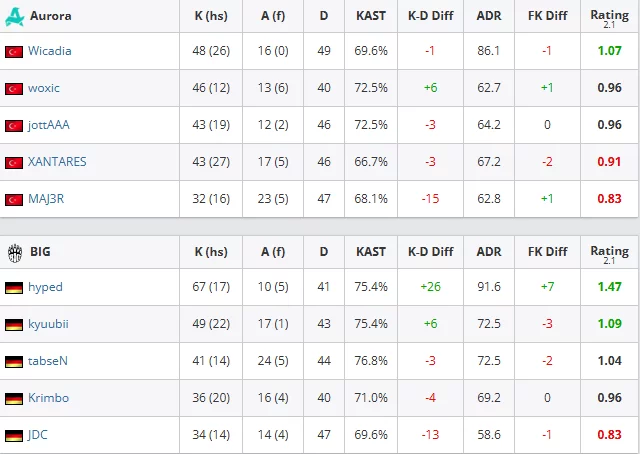The image size is (640, 454).
Task: Sort Aurora table by K (hs) header
Action: click(211, 16)
